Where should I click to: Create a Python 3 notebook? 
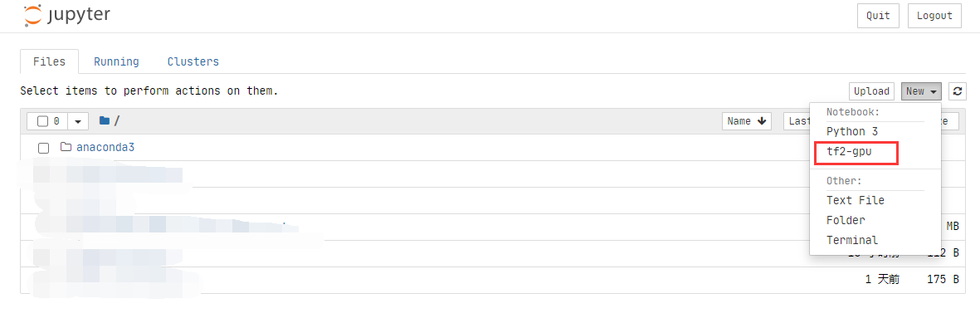852,131
